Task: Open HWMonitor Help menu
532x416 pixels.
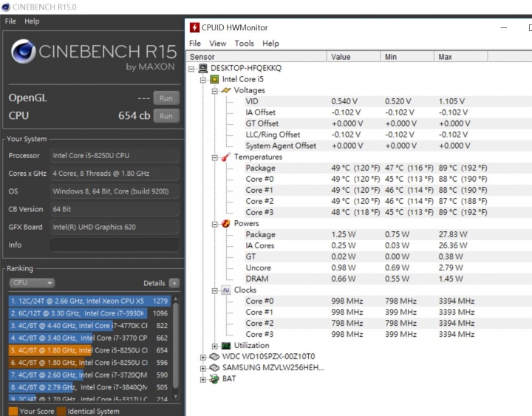Action: pos(270,44)
